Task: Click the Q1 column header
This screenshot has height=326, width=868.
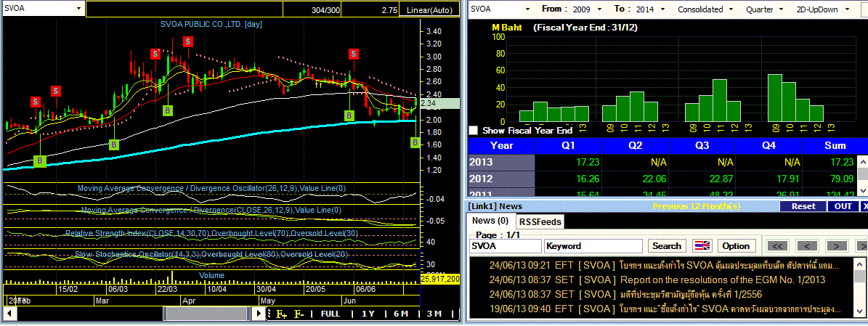Action: [x=569, y=145]
